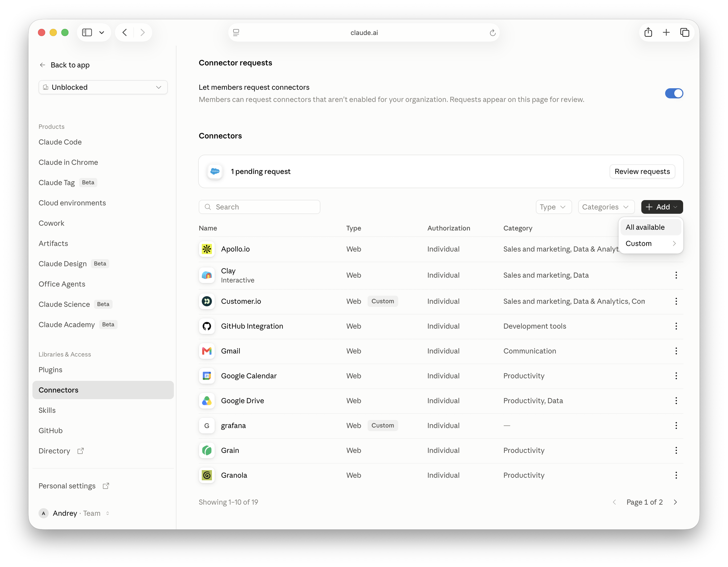The image size is (728, 567).
Task: Open Office Agents in the sidebar
Action: [62, 284]
